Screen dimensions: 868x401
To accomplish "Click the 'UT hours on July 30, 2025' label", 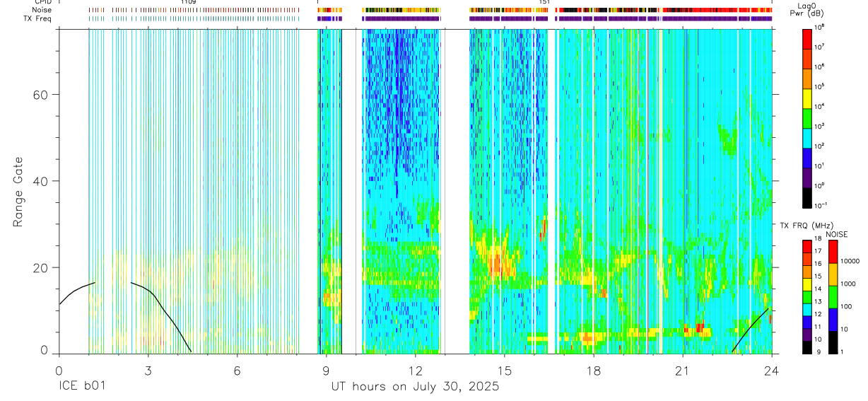I will pos(415,387).
